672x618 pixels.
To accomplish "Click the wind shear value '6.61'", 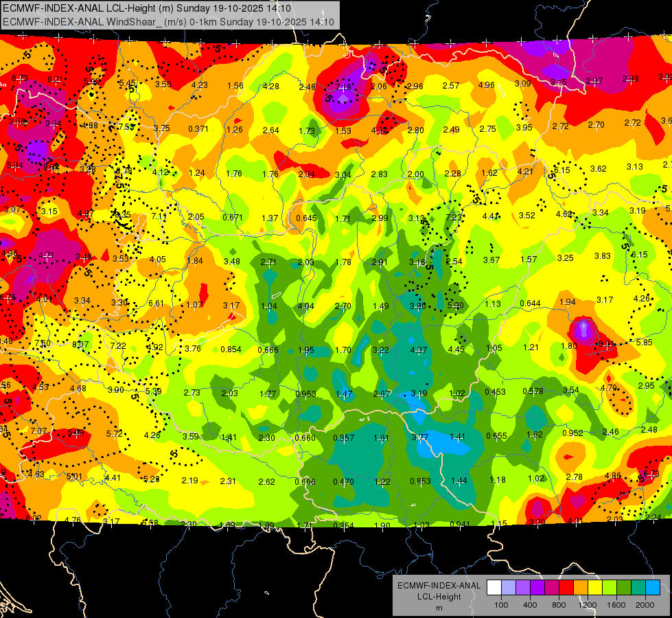I will [x=156, y=304].
